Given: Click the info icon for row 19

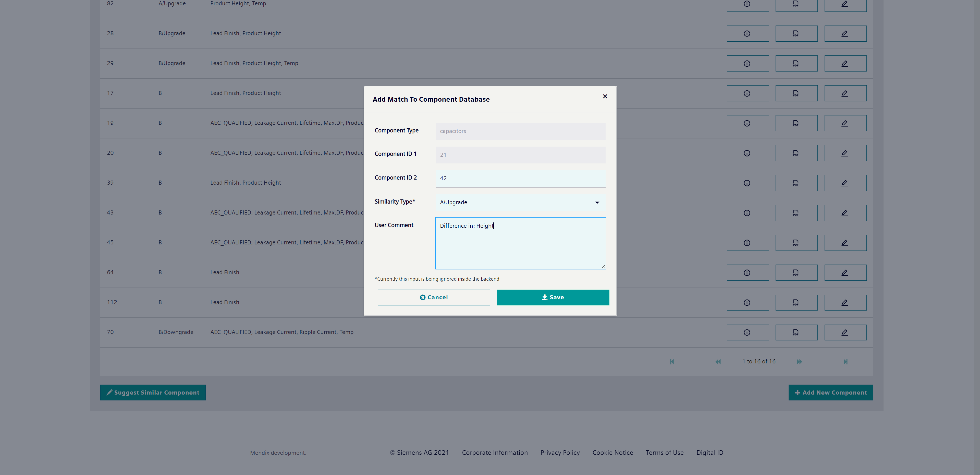Looking at the screenshot, I should (748, 123).
